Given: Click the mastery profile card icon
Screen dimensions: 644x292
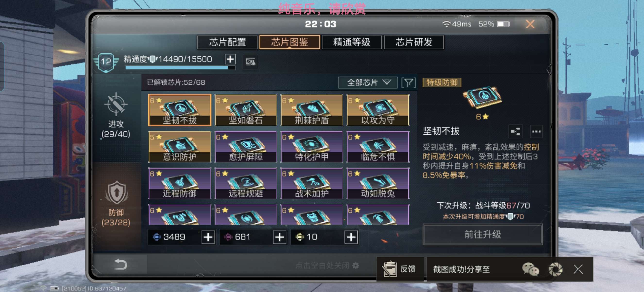Looking at the screenshot, I should click(250, 62).
